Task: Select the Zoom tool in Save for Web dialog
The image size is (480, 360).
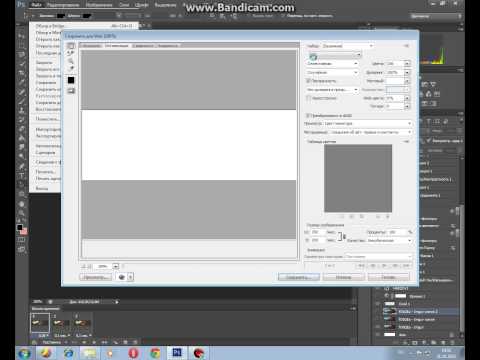Action: pyautogui.click(x=71, y=61)
